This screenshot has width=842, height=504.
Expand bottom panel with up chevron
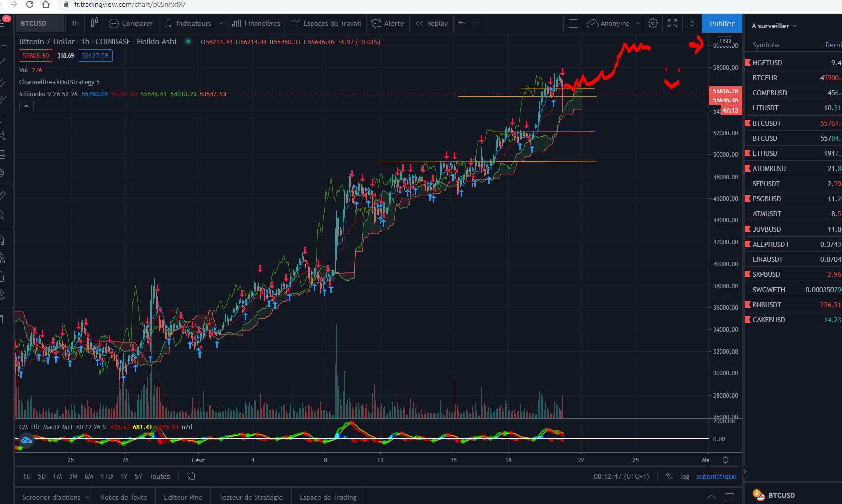point(711,497)
